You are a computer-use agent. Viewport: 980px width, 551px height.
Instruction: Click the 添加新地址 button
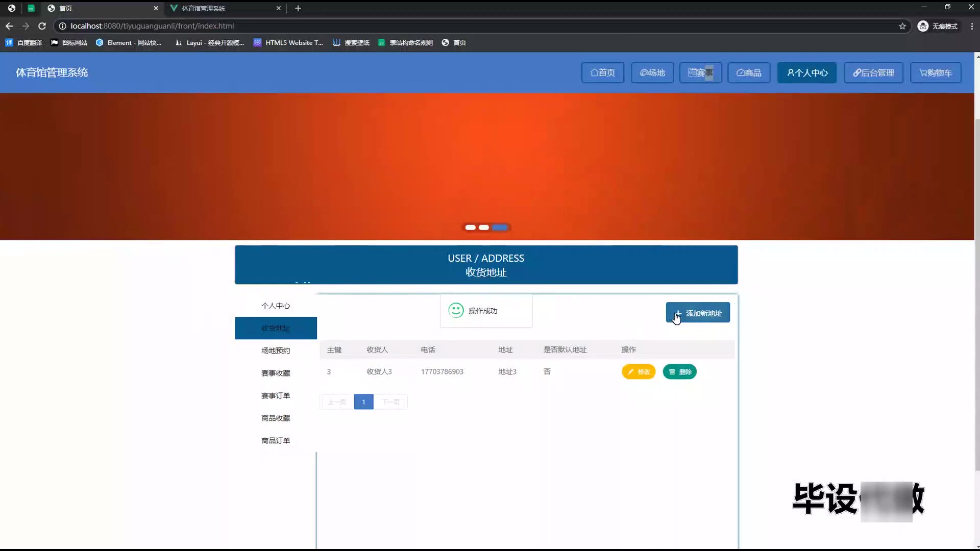click(698, 313)
